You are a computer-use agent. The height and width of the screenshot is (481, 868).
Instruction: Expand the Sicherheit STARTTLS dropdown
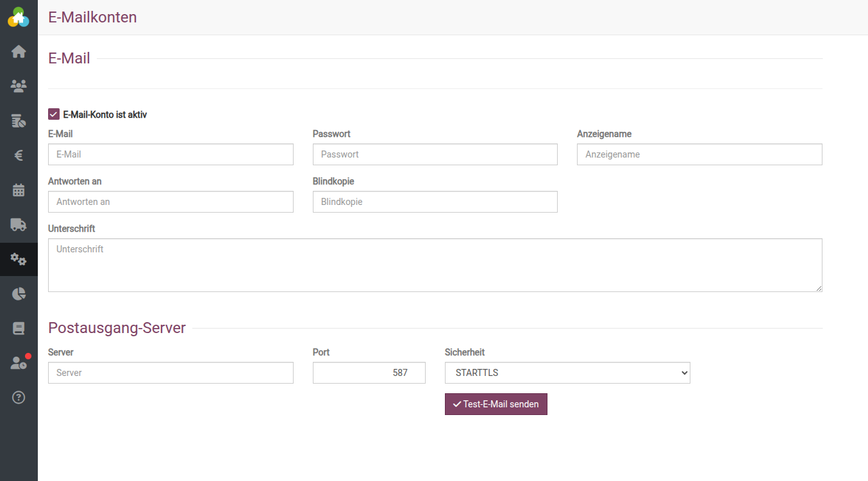click(567, 373)
